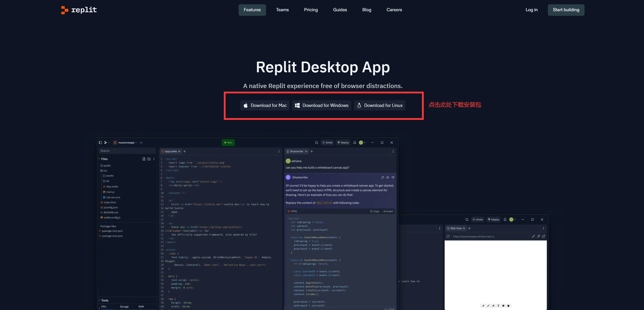Click the new folder icon in Files panel
This screenshot has height=310, width=644.
click(149, 159)
